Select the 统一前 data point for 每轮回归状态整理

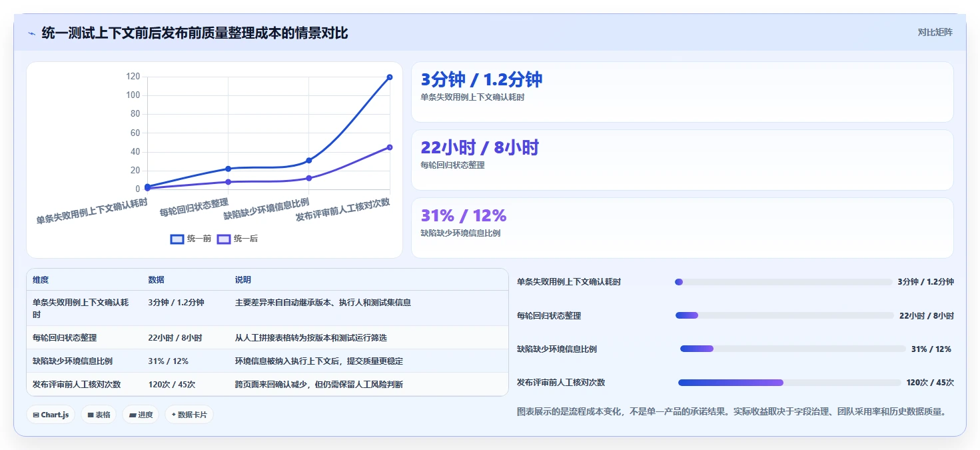[x=228, y=169]
